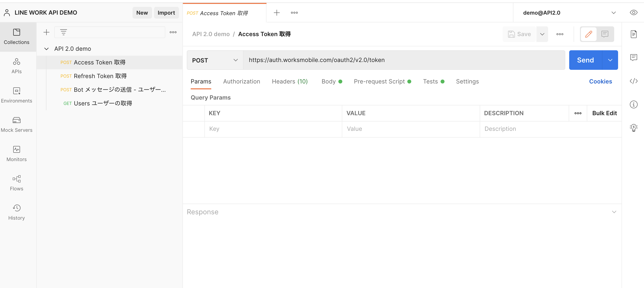This screenshot has width=644, height=288.
Task: Open the Mock Servers panel
Action: (16, 124)
